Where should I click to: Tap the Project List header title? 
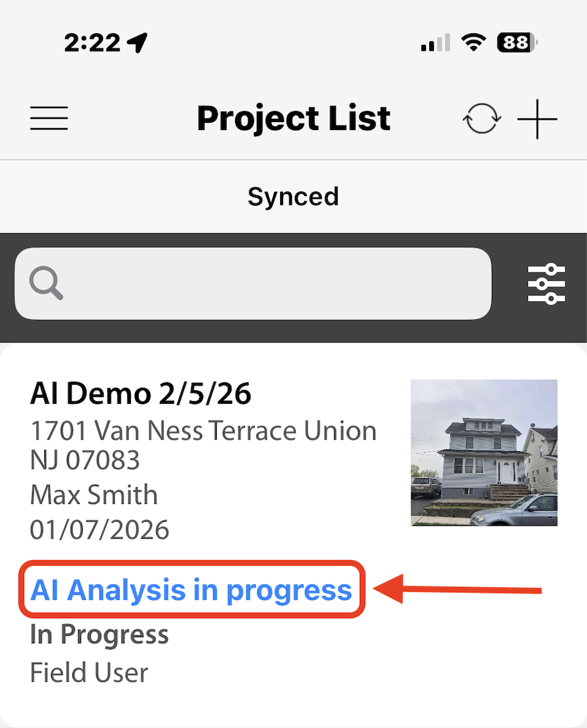[293, 118]
